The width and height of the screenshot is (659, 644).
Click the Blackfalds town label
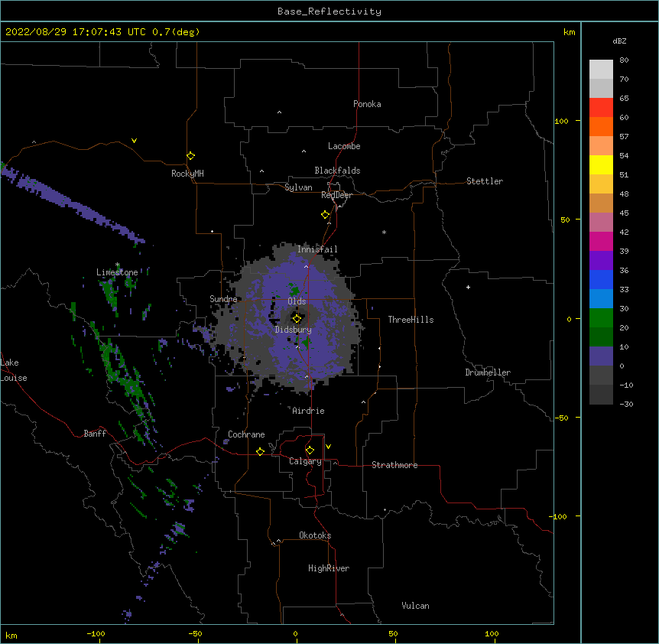pos(337,171)
